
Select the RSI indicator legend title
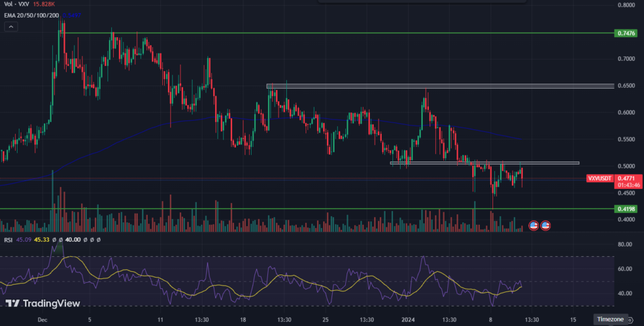(8, 239)
